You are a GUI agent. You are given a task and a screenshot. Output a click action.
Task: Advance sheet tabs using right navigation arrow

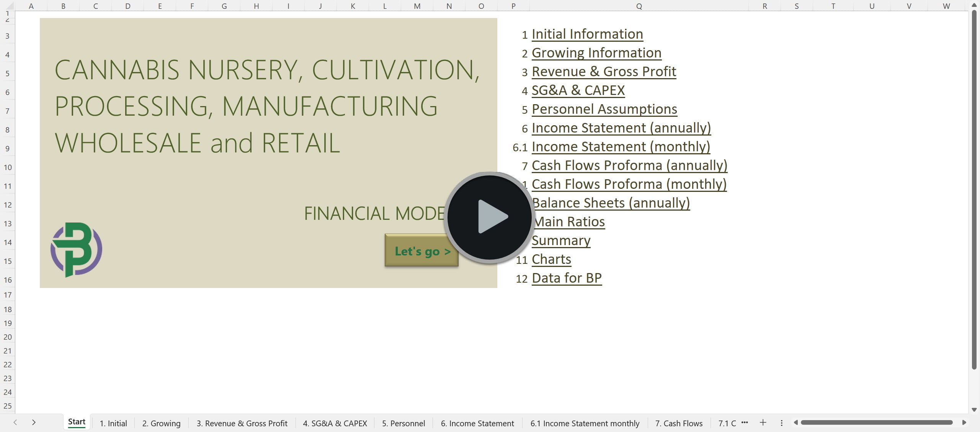click(x=34, y=422)
